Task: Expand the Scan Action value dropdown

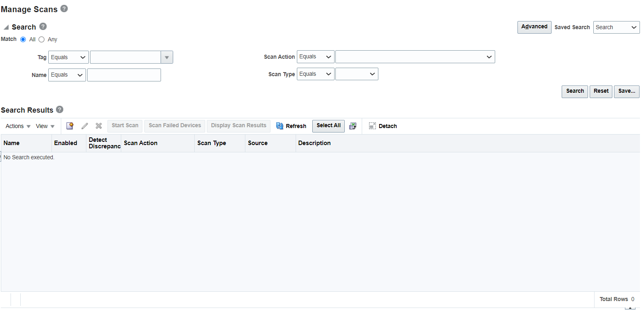Action: pos(415,57)
